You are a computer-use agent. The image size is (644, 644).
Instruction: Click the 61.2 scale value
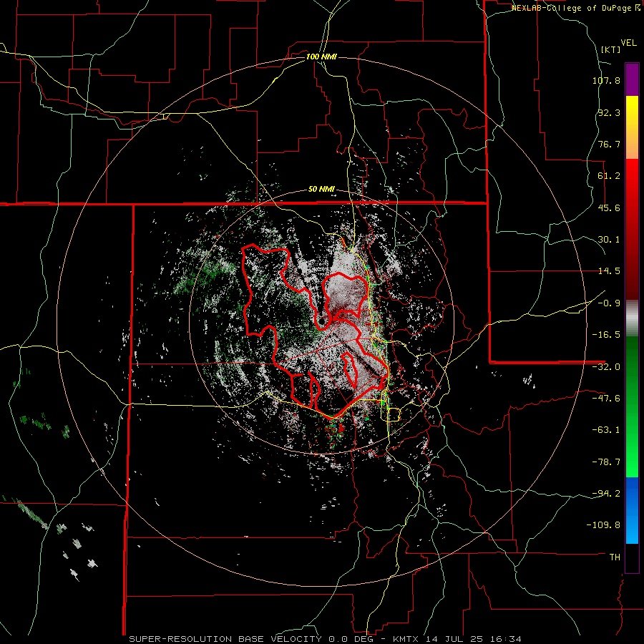[609, 176]
